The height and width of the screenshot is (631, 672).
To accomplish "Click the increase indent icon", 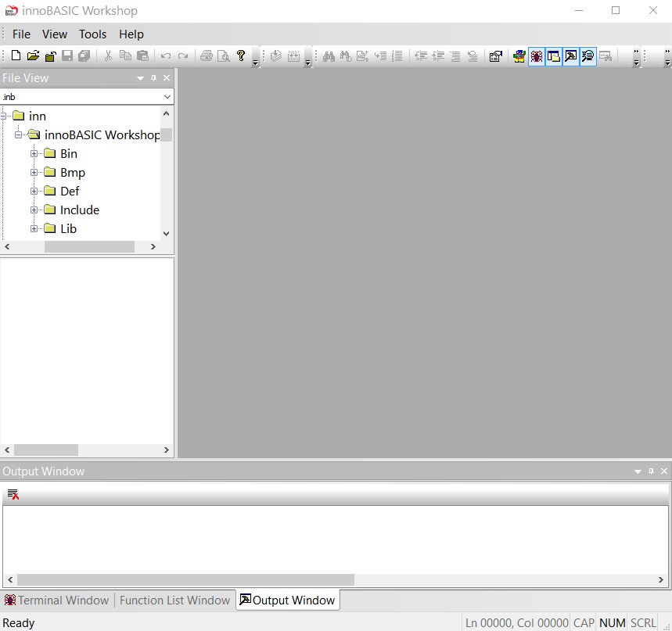I will (x=438, y=56).
